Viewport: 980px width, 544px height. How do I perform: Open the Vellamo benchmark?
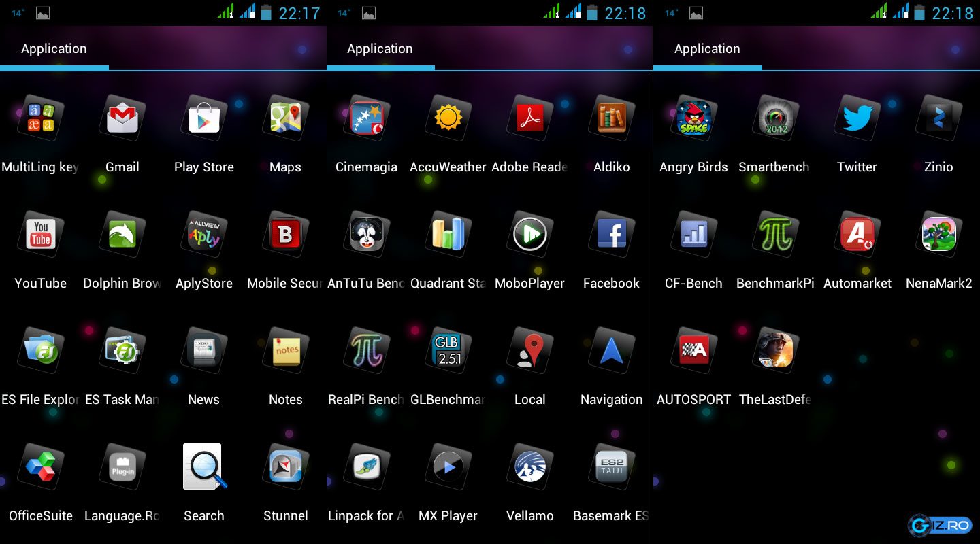[530, 466]
